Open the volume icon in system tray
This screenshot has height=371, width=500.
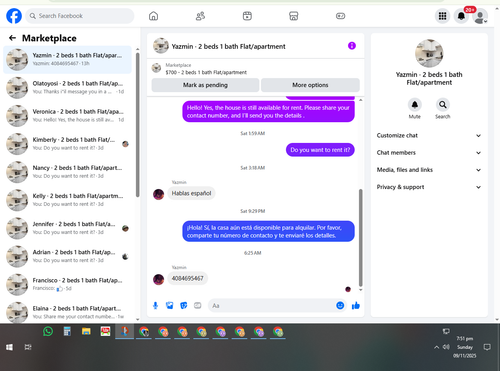coord(446,347)
